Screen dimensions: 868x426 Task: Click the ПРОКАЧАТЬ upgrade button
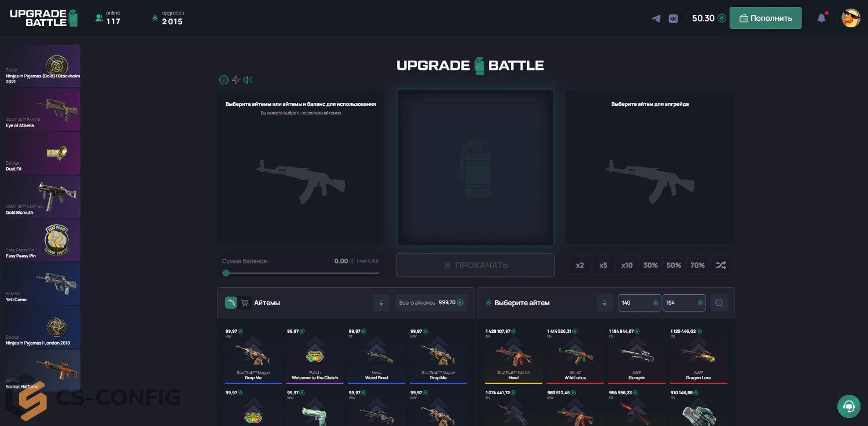pyautogui.click(x=475, y=265)
